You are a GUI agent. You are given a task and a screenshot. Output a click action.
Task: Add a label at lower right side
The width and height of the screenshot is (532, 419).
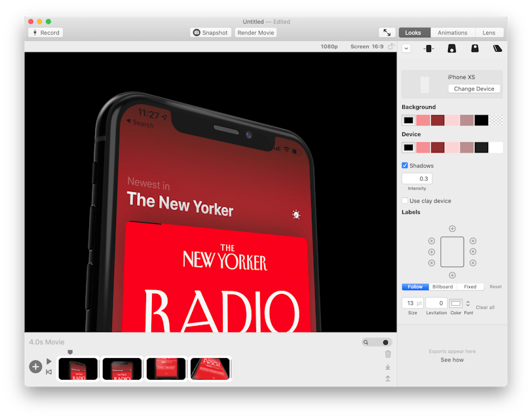click(x=473, y=263)
